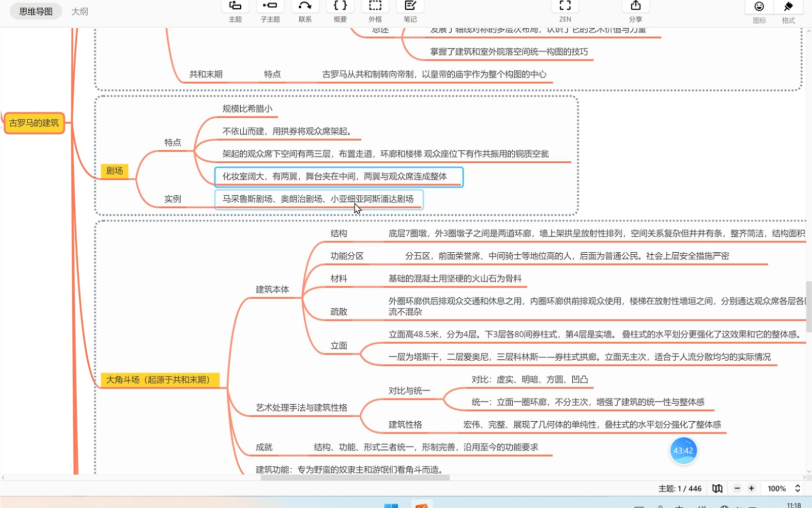Click the vertical scrollbar thumb

pyautogui.click(x=809, y=307)
